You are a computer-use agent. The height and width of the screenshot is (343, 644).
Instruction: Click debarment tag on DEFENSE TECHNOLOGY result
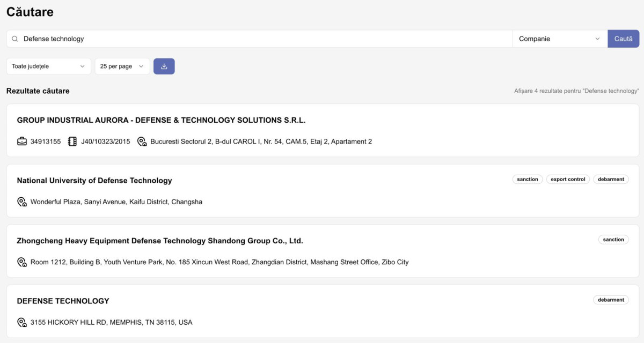coord(611,300)
